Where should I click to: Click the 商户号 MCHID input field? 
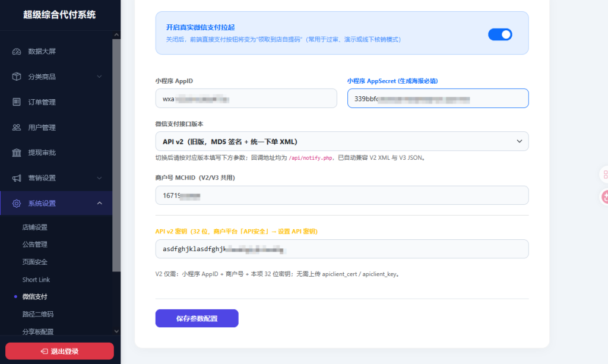click(341, 195)
